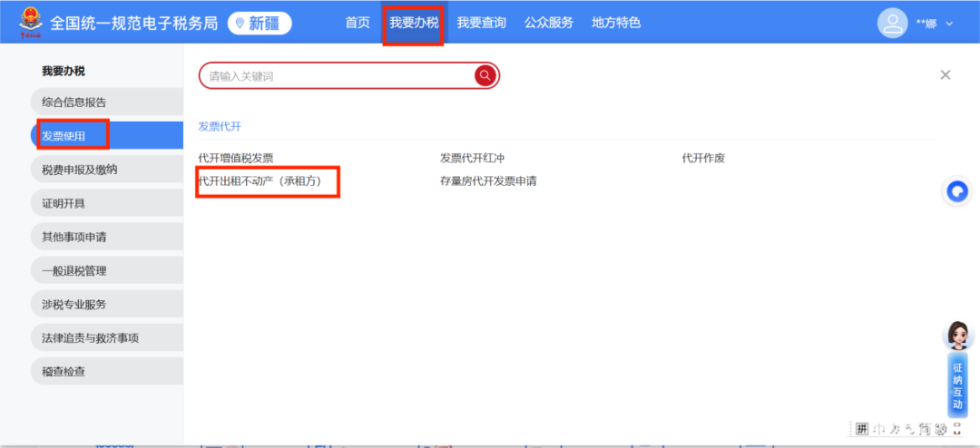Select 其他事项申请 in the sidebar
The width and height of the screenshot is (980, 448).
coord(107,237)
